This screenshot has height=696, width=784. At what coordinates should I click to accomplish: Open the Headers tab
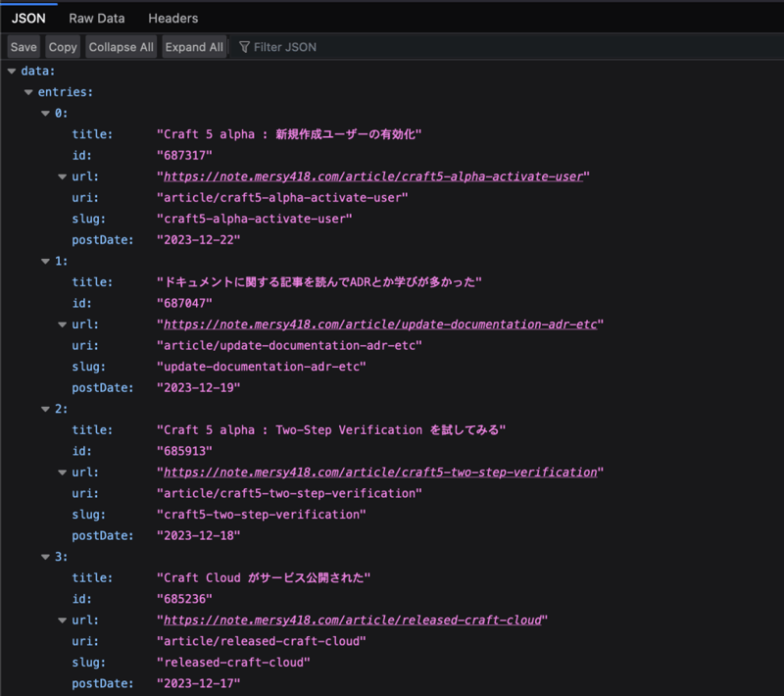tap(172, 18)
